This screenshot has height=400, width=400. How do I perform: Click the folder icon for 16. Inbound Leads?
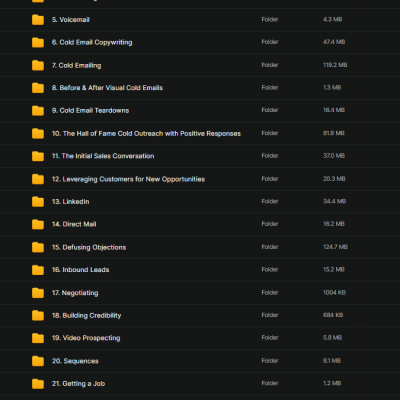coord(38,270)
